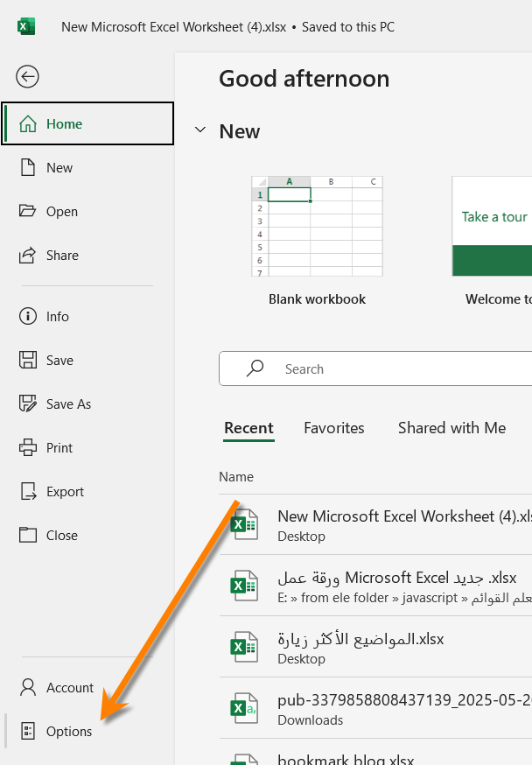Open the Export page
Image resolution: width=532 pixels, height=765 pixels.
(87, 491)
